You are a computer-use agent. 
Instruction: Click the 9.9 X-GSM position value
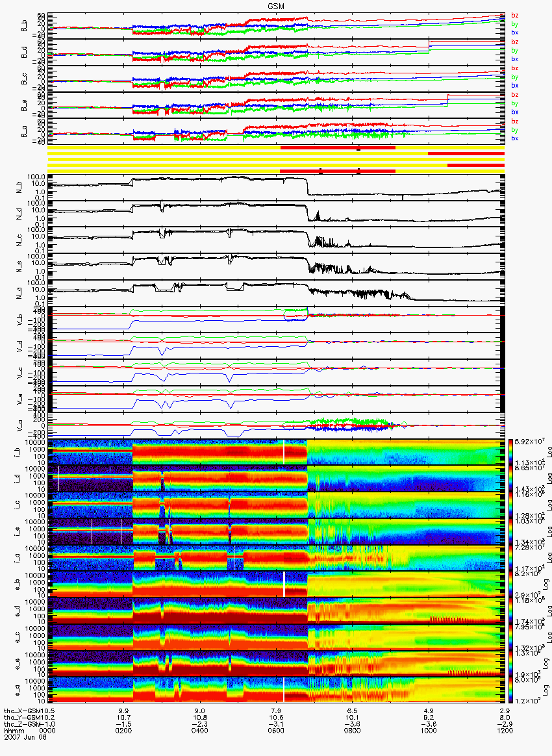(123, 711)
